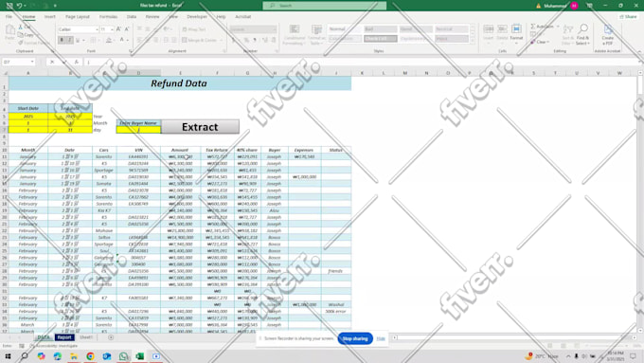Apply the Normal cell style
The width and height of the screenshot is (644, 363).
(x=344, y=29)
